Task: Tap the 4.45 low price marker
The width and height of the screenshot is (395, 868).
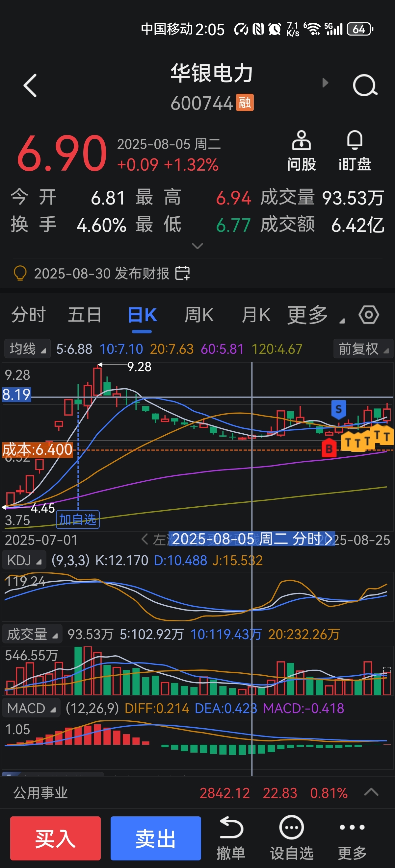Action: click(x=42, y=508)
